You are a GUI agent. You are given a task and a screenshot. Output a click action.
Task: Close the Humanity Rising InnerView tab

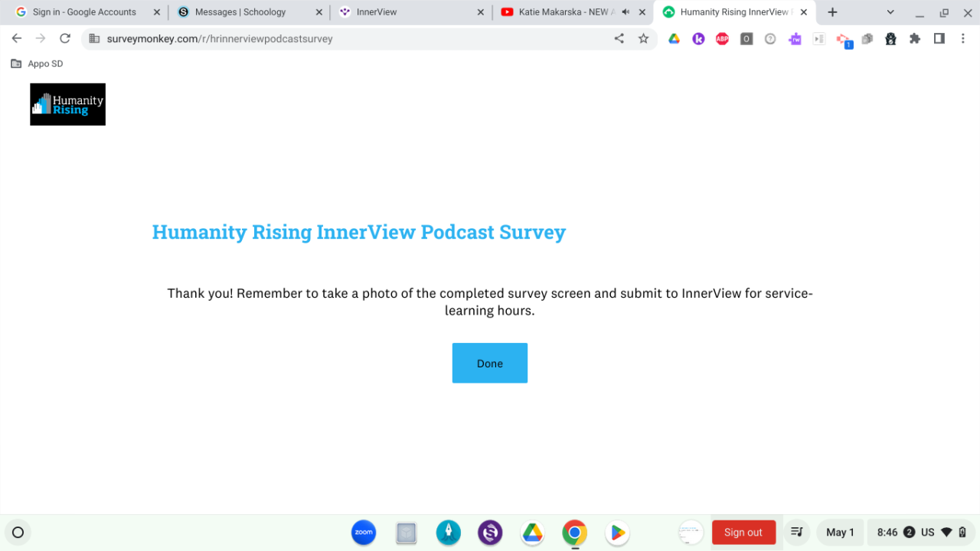tap(805, 12)
